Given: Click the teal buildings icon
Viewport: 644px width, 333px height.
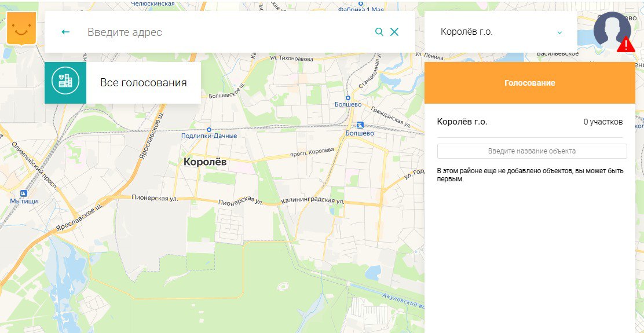Looking at the screenshot, I should click(65, 82).
